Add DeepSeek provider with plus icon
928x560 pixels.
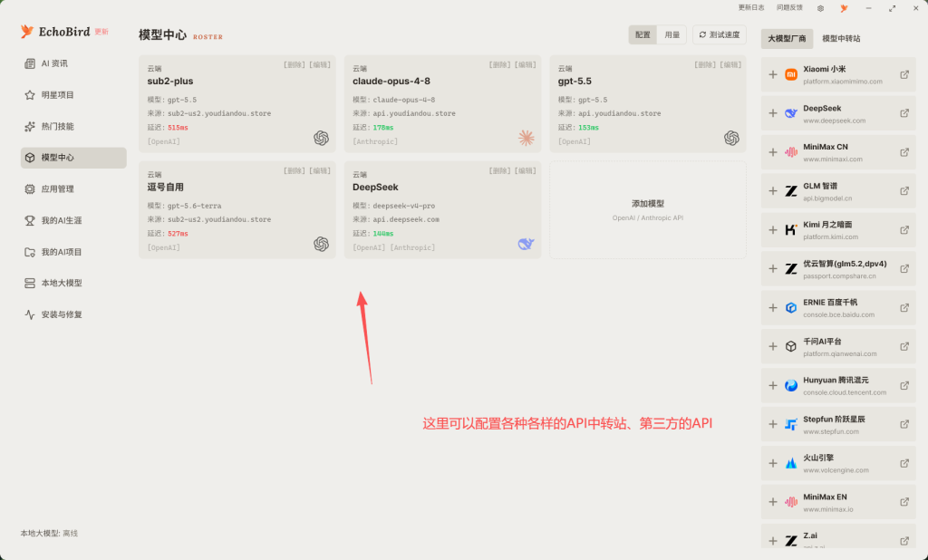coord(773,113)
